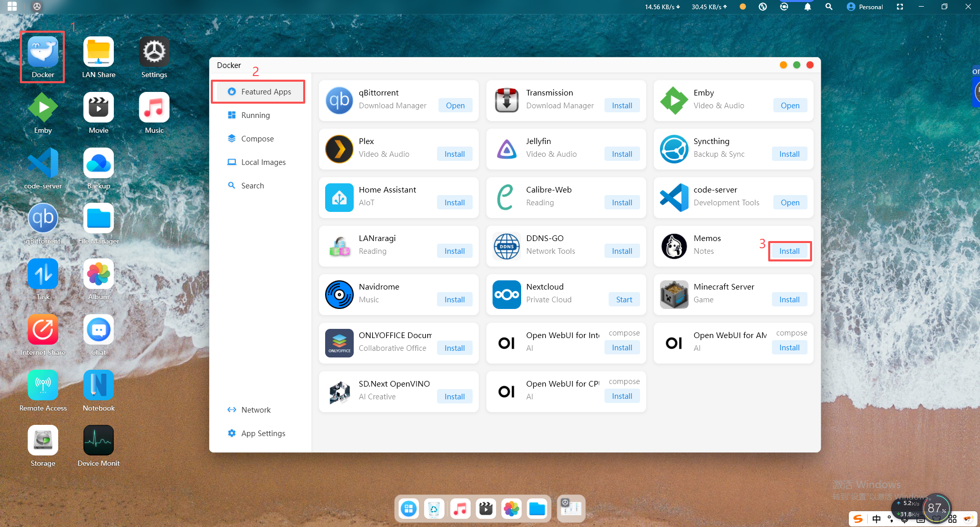Open the code-server app card
The image size is (980, 527).
click(x=790, y=203)
